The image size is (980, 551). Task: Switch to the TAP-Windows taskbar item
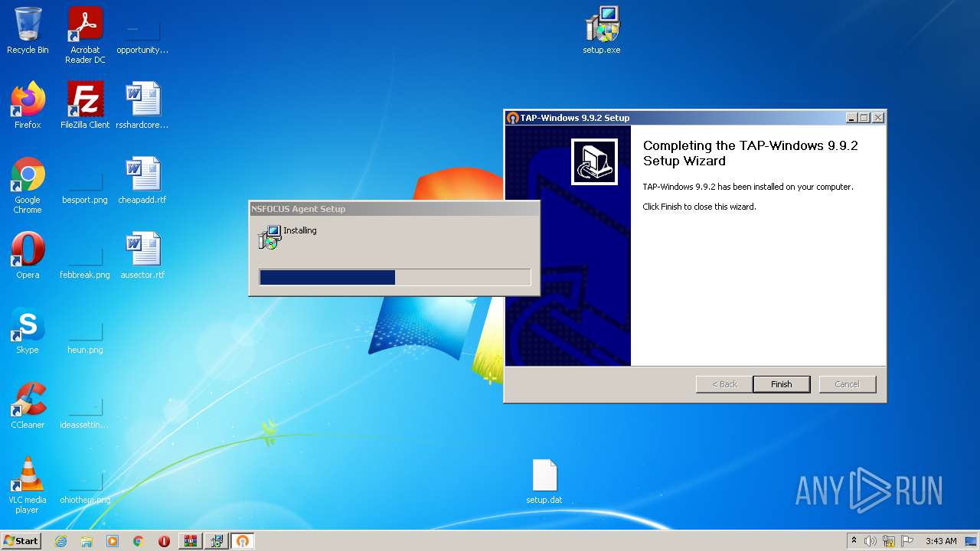243,541
